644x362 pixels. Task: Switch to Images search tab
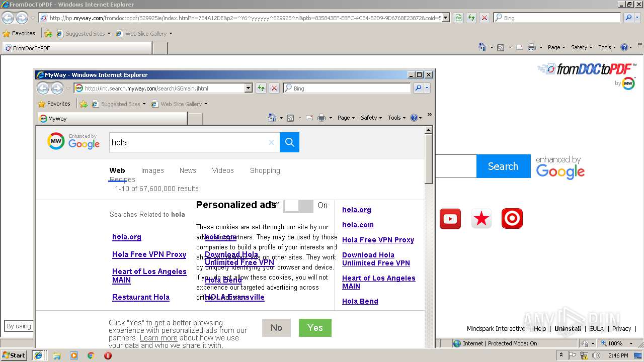point(152,170)
